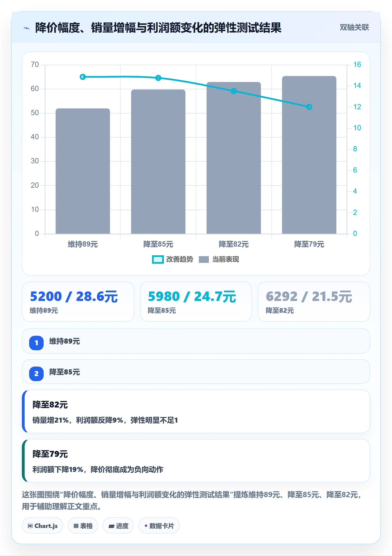This screenshot has width=392, height=556.
Task: Open the 5200 / 28.6元 data card
Action: 78,302
